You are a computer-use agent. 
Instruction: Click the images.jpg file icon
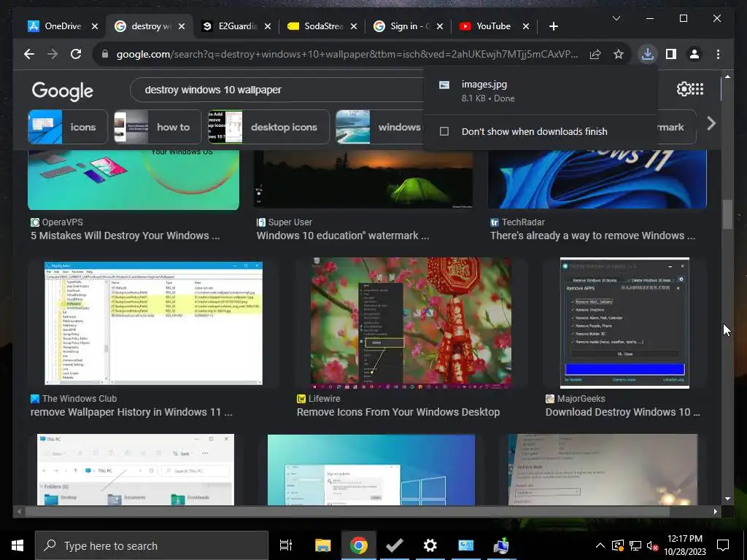pyautogui.click(x=444, y=85)
